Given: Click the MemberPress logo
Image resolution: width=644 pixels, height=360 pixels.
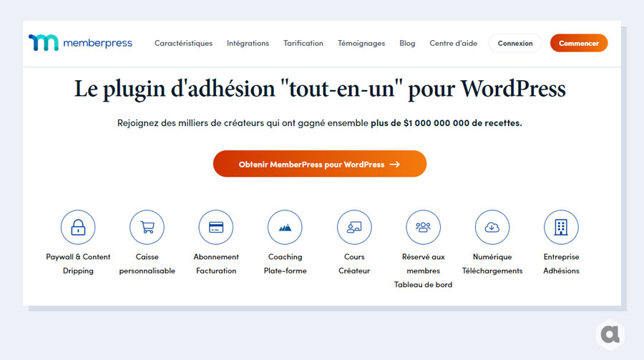Looking at the screenshot, I should point(80,43).
